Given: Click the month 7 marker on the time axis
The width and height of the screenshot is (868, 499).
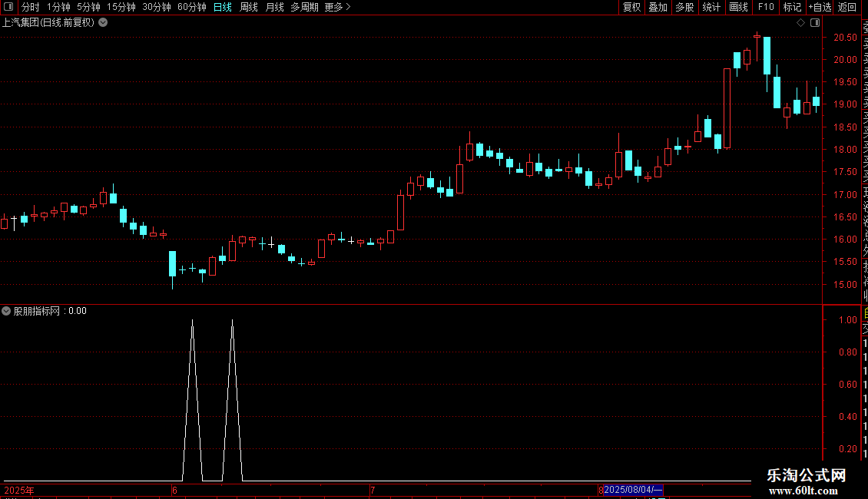Looking at the screenshot, I should 373,490.
